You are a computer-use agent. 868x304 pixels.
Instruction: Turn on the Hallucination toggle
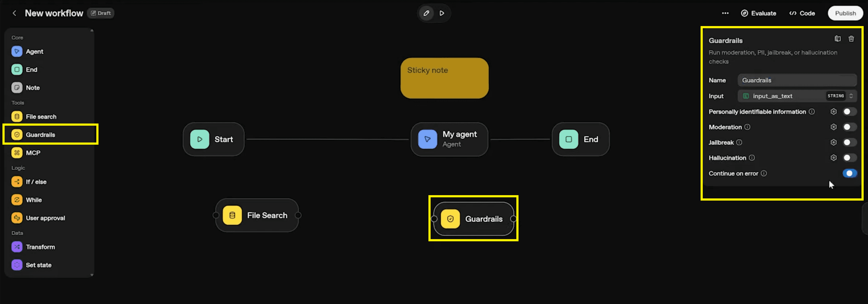coord(849,158)
